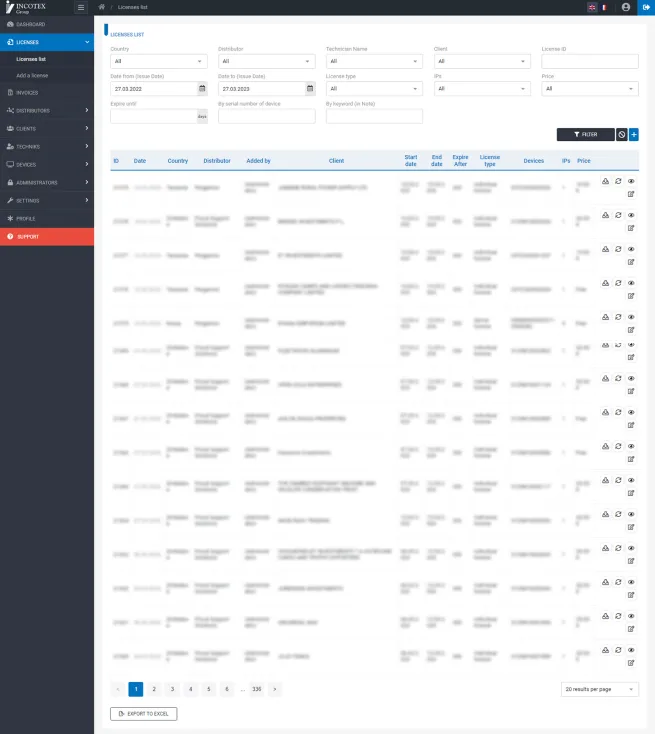This screenshot has height=734, width=655.
Task: Go to pagination page 6
Action: point(227,689)
